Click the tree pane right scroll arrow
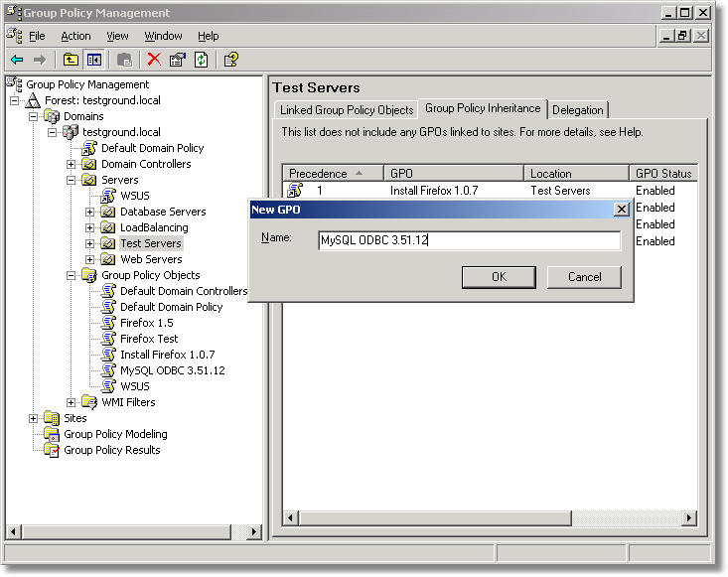Viewport: 728px width, 577px height. (254, 531)
